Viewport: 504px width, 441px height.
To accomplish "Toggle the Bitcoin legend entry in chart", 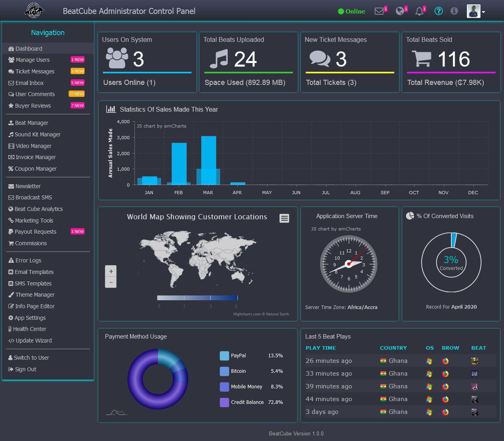I will 238,371.
